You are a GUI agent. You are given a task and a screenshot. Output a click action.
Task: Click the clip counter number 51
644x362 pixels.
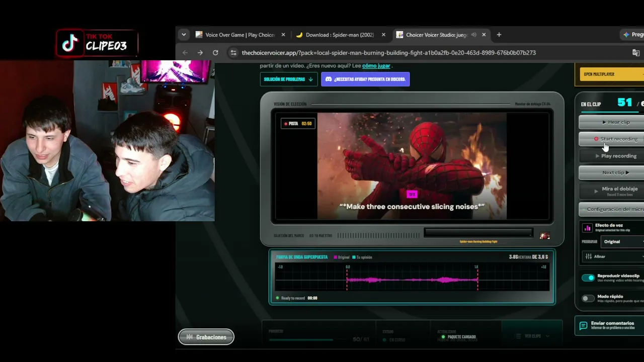click(624, 103)
